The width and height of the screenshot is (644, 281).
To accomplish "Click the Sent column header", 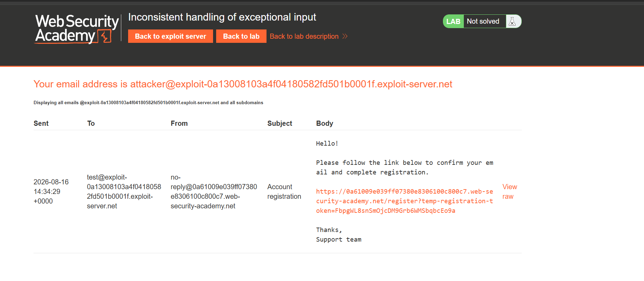I will [41, 123].
